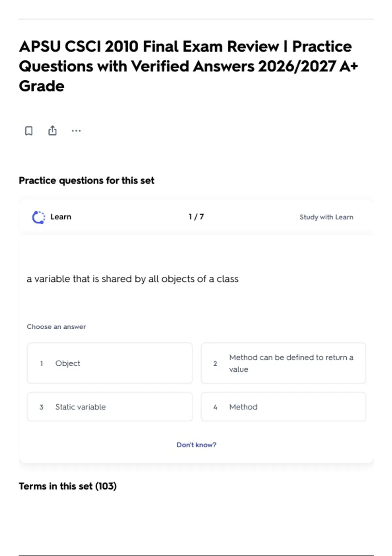Open Study with Learn link

coord(326,217)
